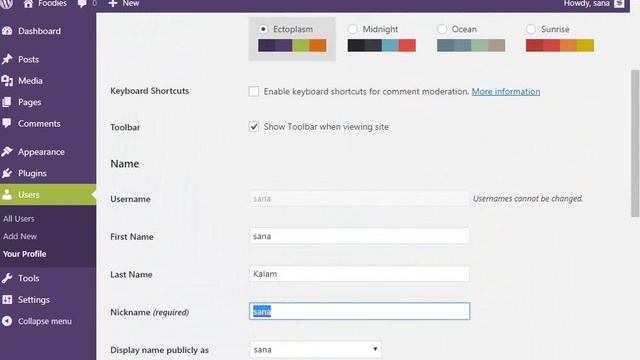Click the Collapse menu arrow icon
640x360 pixels.
(x=7, y=321)
